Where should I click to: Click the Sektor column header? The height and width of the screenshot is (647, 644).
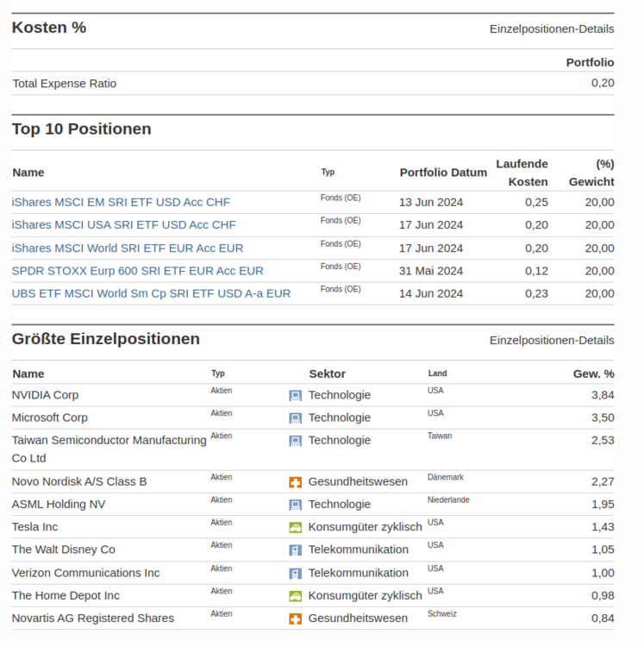click(x=327, y=374)
